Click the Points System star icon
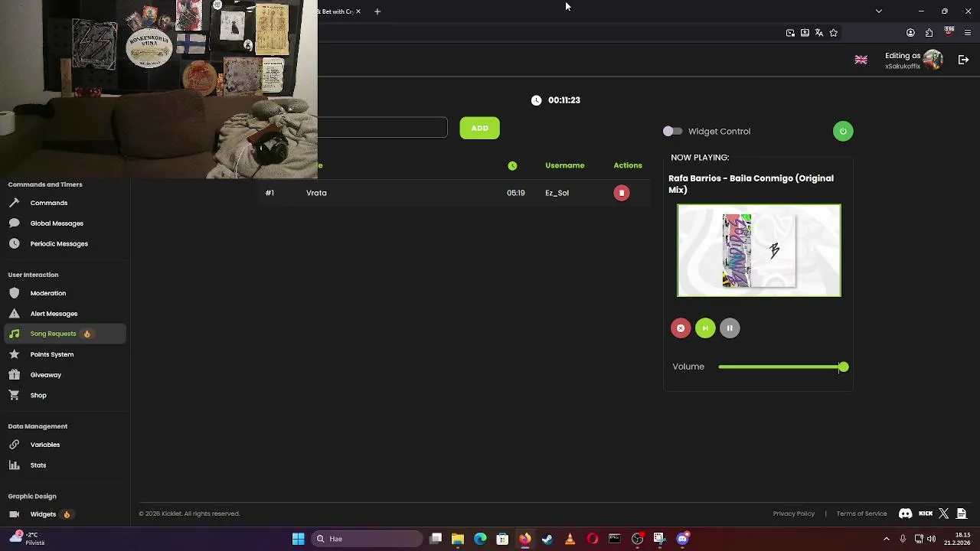 tap(14, 354)
